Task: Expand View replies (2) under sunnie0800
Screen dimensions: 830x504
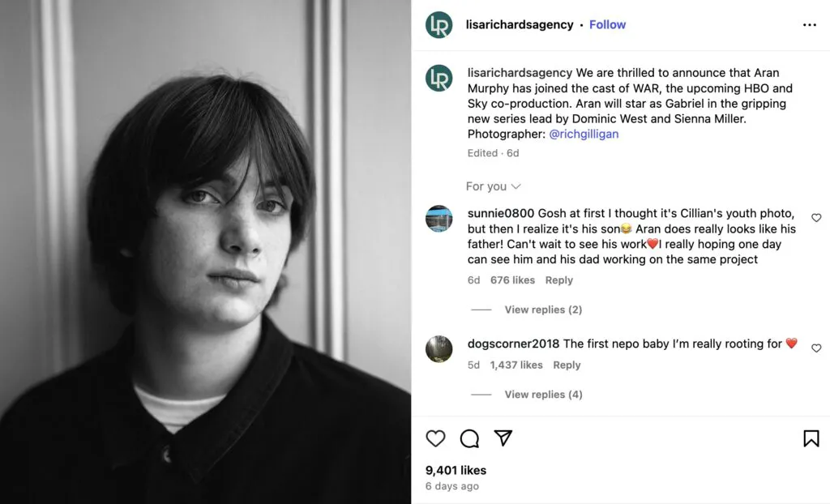Action: click(x=543, y=310)
